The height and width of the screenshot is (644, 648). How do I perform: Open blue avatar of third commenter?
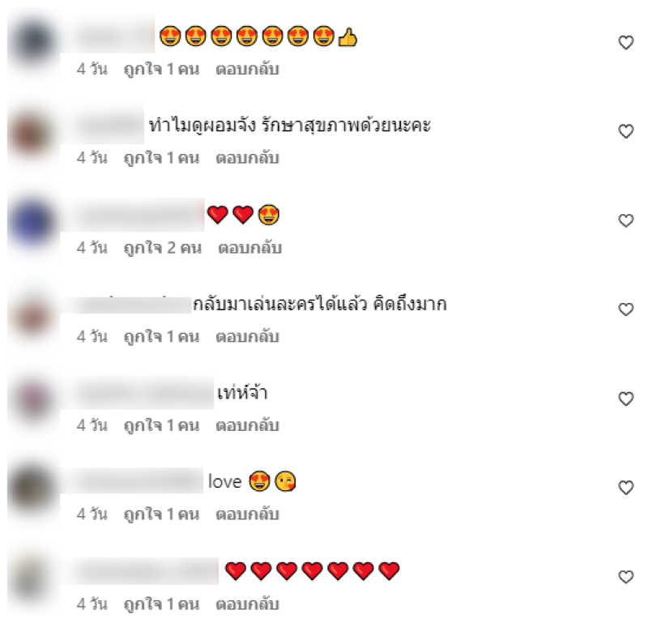(33, 221)
